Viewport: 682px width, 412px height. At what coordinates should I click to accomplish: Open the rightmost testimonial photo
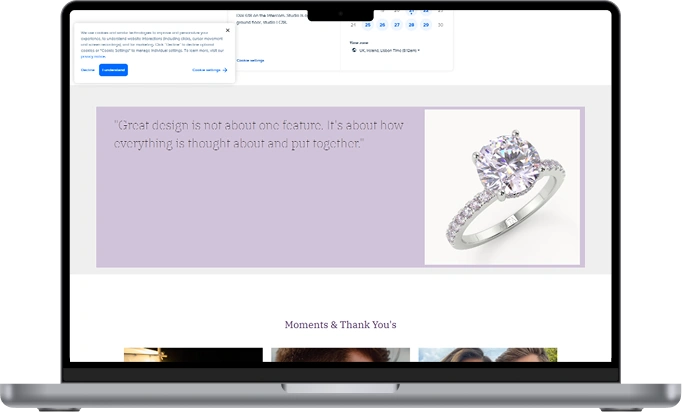[487, 354]
